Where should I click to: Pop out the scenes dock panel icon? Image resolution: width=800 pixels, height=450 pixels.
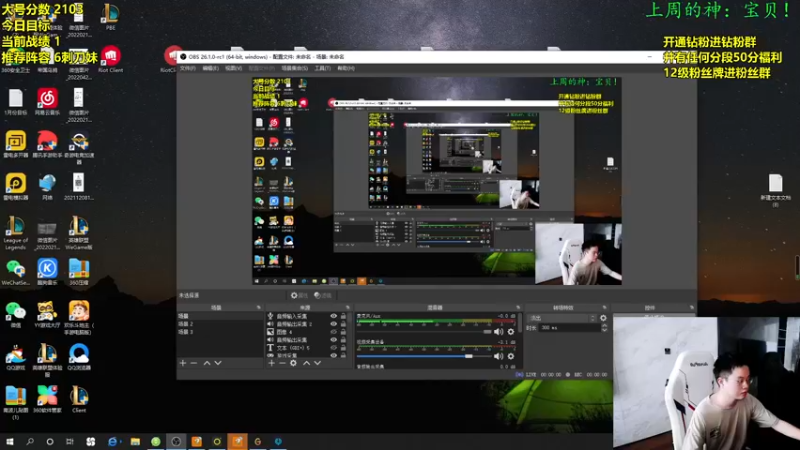259,308
